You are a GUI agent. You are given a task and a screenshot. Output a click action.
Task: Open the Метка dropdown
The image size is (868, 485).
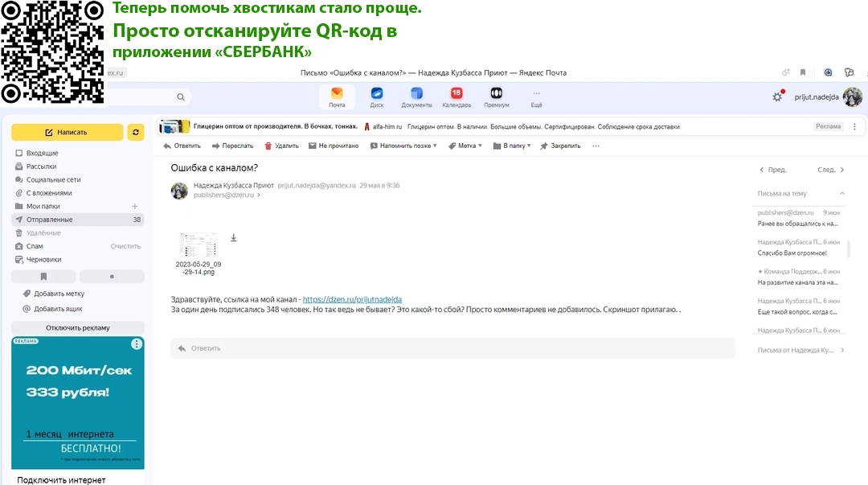pos(465,146)
